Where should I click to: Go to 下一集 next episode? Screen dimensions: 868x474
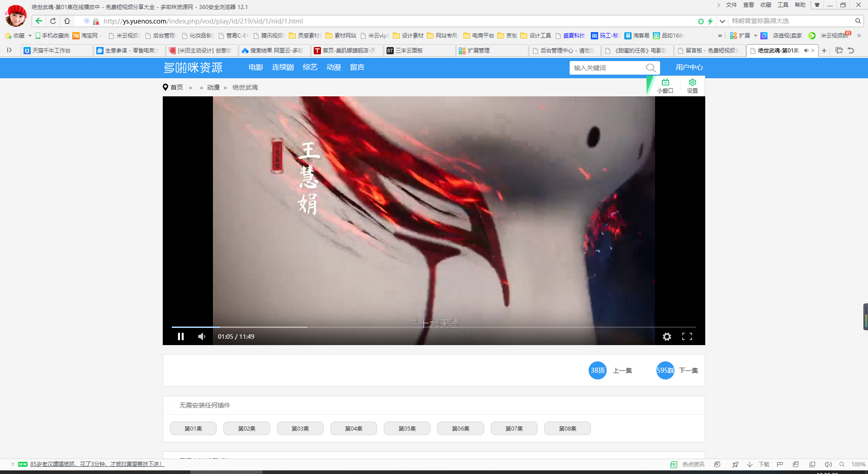tap(689, 370)
